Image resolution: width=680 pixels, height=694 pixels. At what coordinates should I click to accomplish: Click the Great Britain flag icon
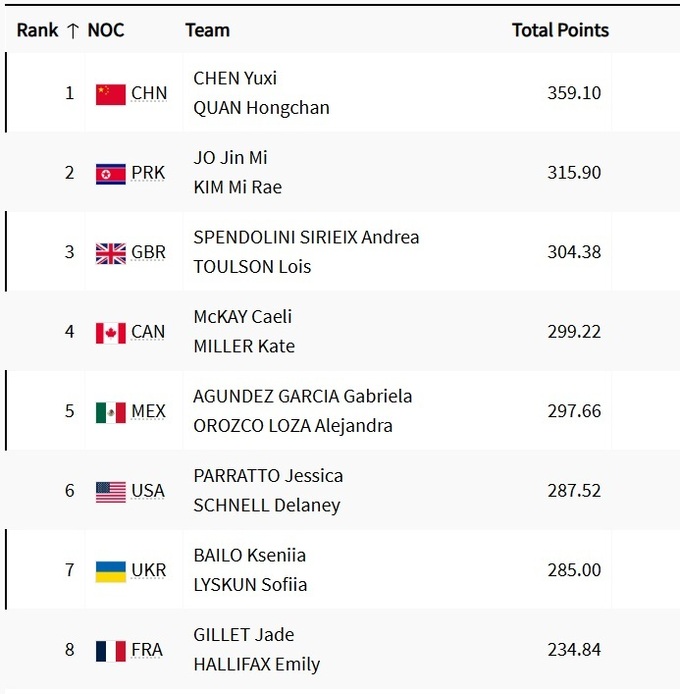(111, 253)
